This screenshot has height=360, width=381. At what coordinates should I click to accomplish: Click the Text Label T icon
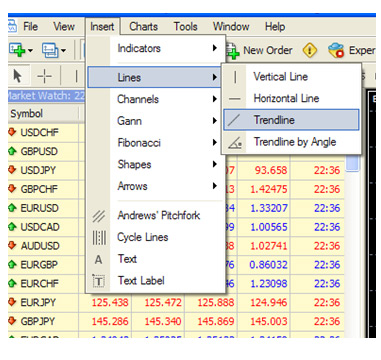(99, 282)
